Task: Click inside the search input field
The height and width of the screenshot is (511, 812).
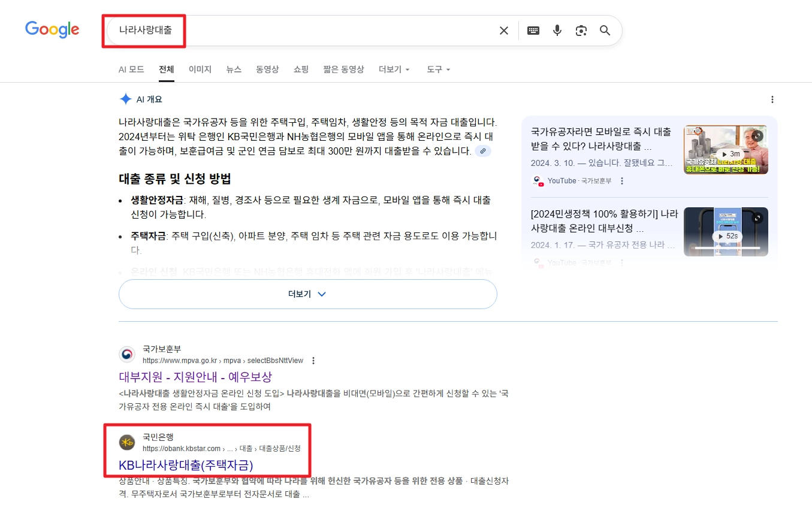Action: coord(300,30)
